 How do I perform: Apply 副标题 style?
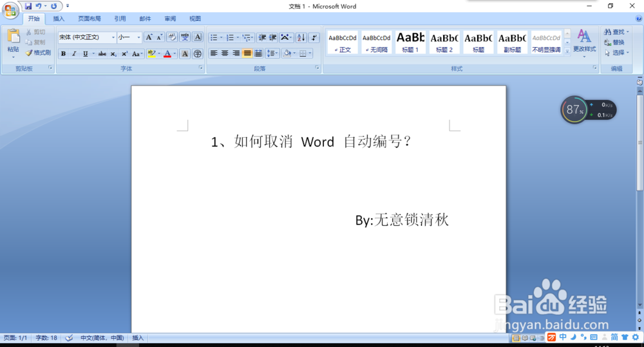point(512,42)
